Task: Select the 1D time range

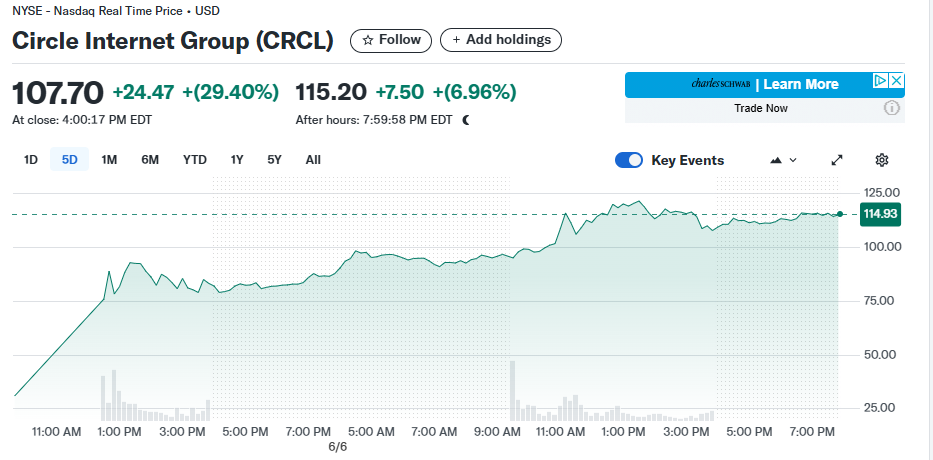Action: click(x=31, y=159)
